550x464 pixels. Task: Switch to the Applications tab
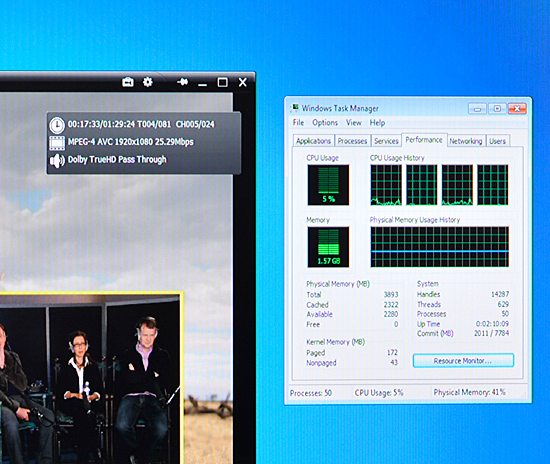pyautogui.click(x=314, y=141)
